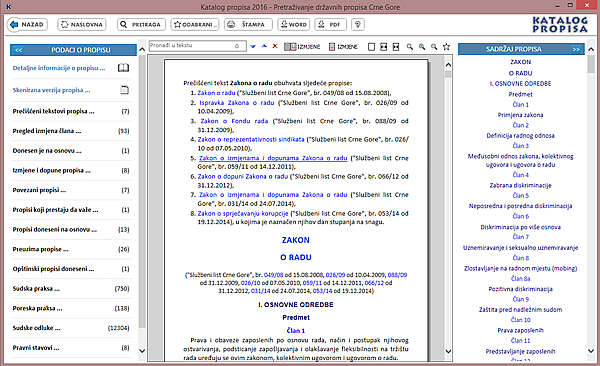This screenshot has width=600, height=366.
Task: Open 'Skenirana verzija propisa' page icon
Action: coord(124,90)
